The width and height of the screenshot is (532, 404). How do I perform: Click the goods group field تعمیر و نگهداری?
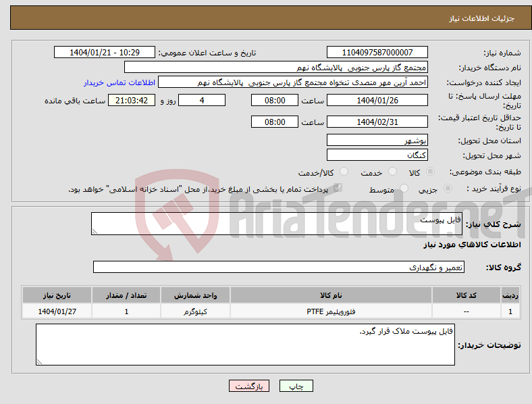point(279,267)
